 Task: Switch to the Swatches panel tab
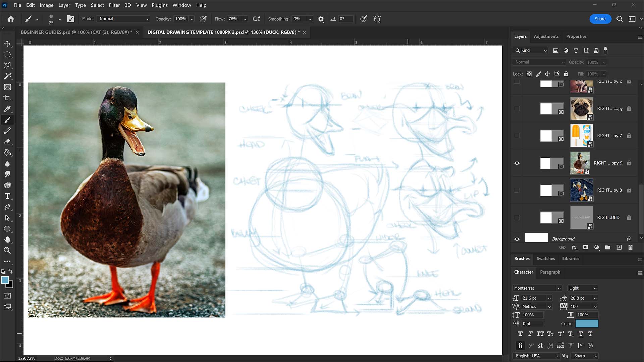[x=546, y=258]
